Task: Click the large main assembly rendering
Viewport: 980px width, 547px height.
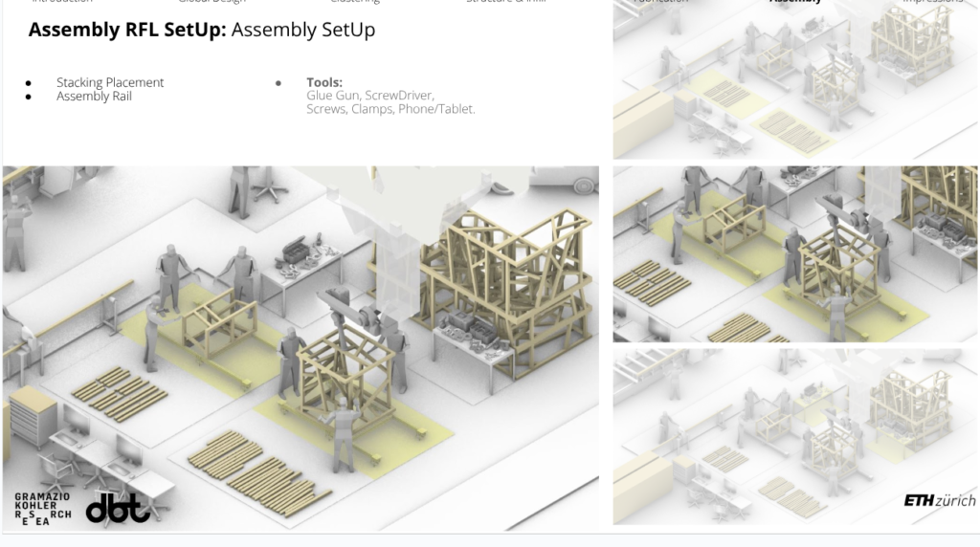Action: 301,346
